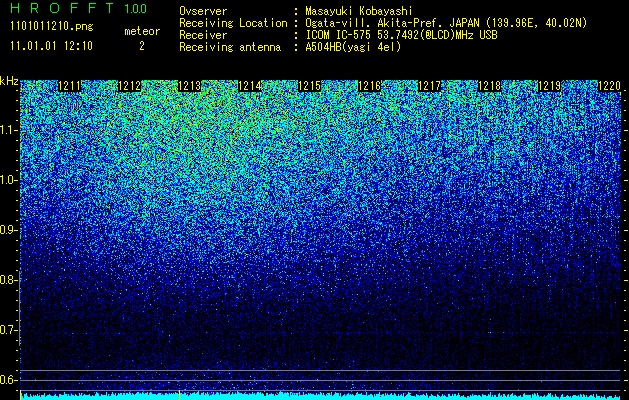Select ICOM IC-575 receiver description
Image resolution: width=629 pixels, height=400 pixels.
pos(401,35)
